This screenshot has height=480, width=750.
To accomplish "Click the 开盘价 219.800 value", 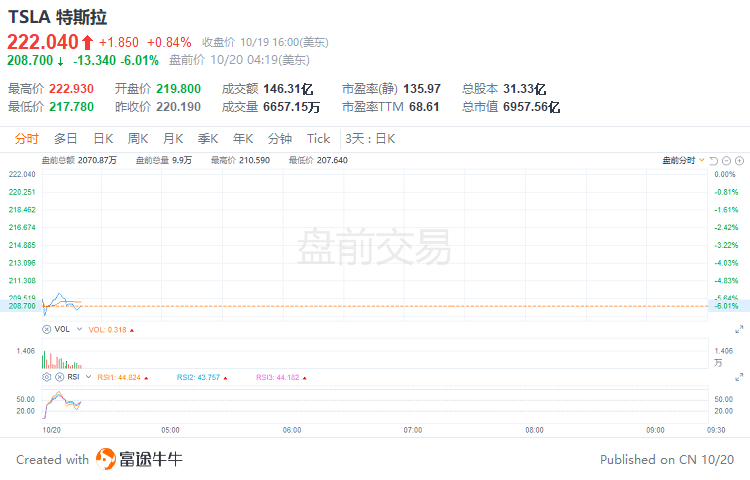I will (x=178, y=89).
